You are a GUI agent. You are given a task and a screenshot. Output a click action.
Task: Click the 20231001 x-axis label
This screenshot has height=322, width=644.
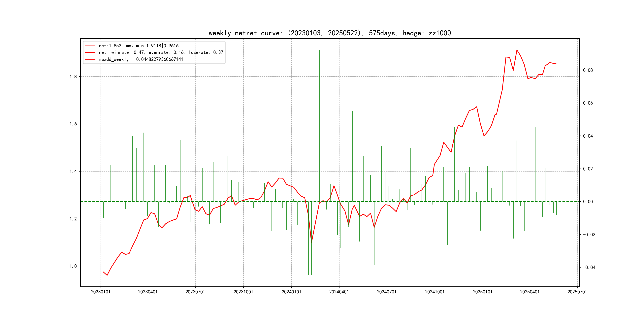(243, 292)
